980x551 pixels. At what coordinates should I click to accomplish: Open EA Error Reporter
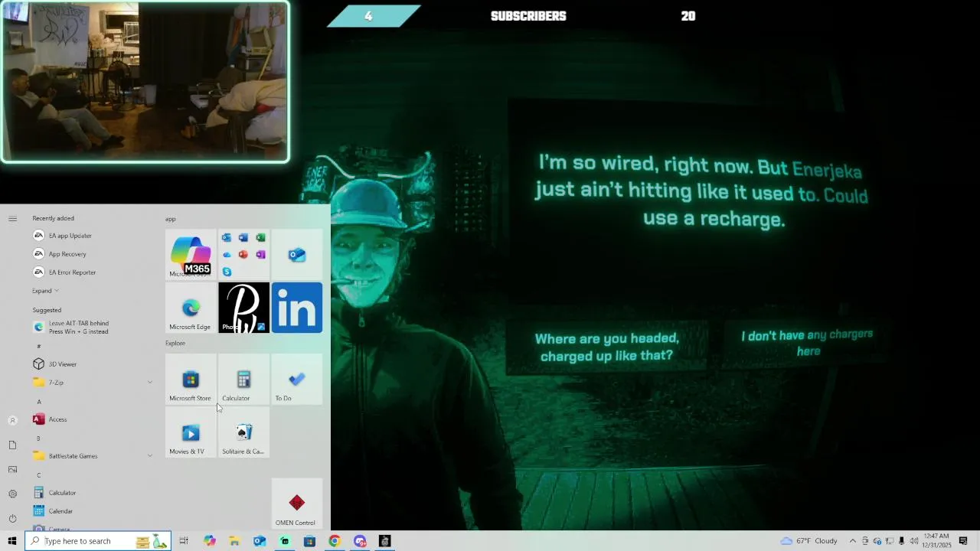point(92,272)
